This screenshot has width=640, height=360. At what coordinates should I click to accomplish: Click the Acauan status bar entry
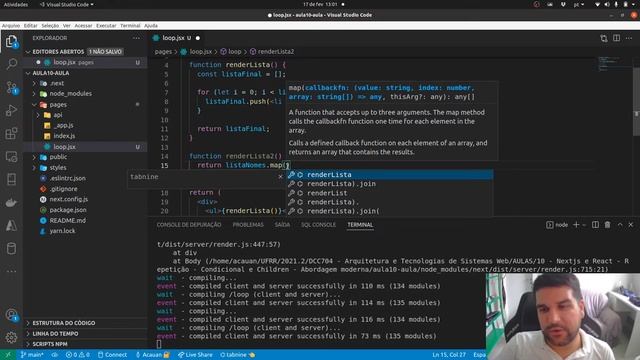(152, 355)
